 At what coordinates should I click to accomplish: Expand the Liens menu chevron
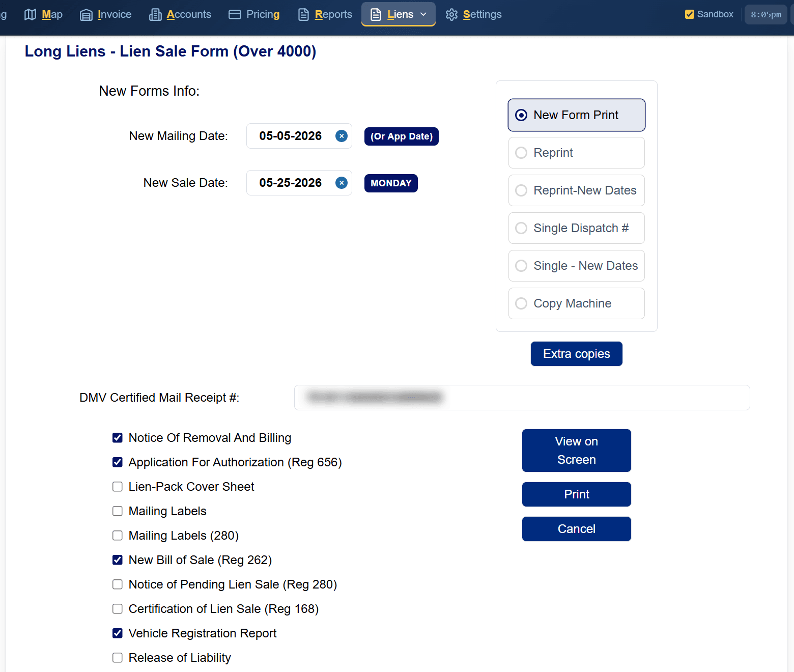(423, 14)
